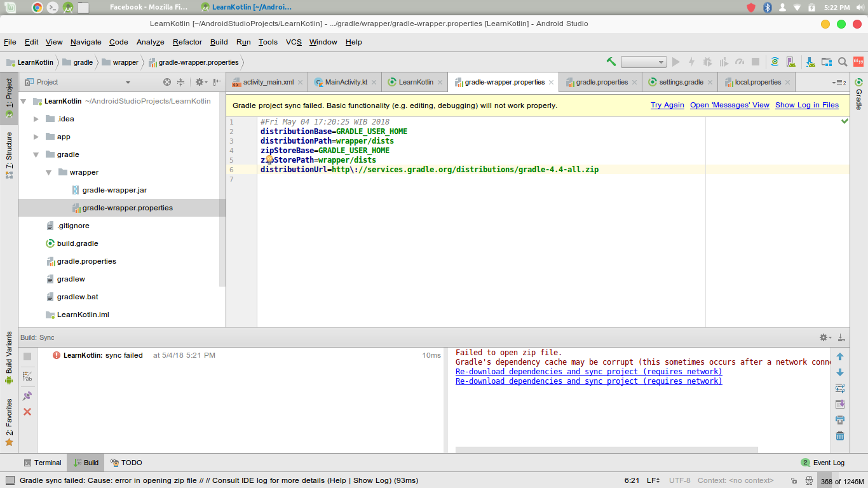
Task: Switch to the MainActivity.kt tab
Action: (x=346, y=82)
